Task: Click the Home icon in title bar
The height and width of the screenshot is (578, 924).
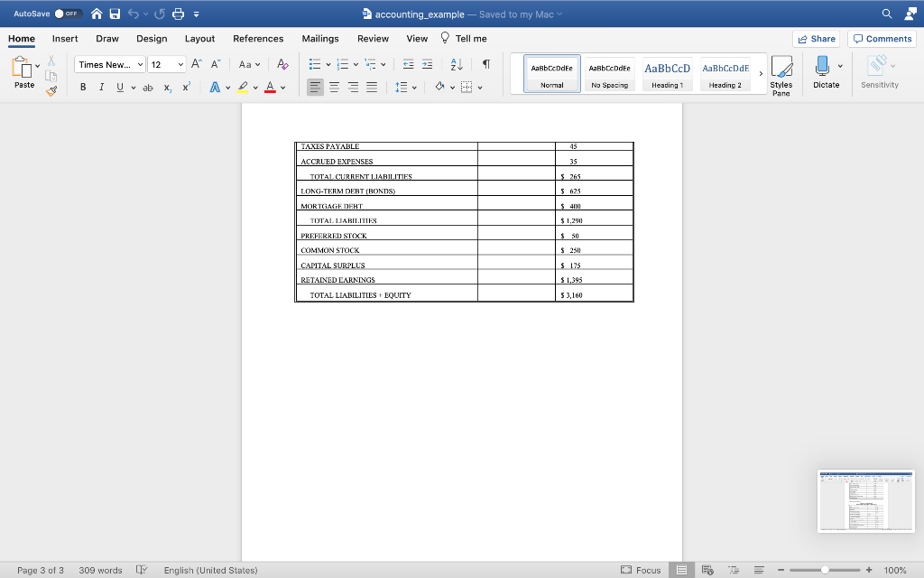Action: pyautogui.click(x=97, y=14)
